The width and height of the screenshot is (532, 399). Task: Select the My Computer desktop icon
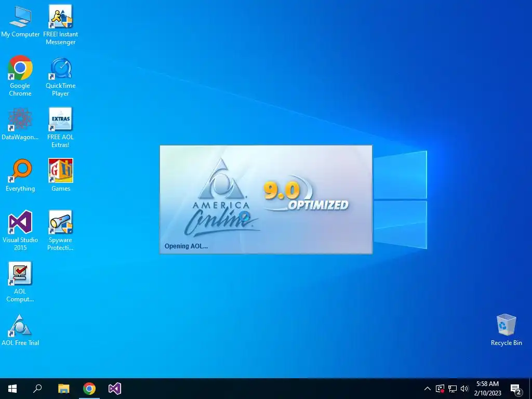coord(20,21)
